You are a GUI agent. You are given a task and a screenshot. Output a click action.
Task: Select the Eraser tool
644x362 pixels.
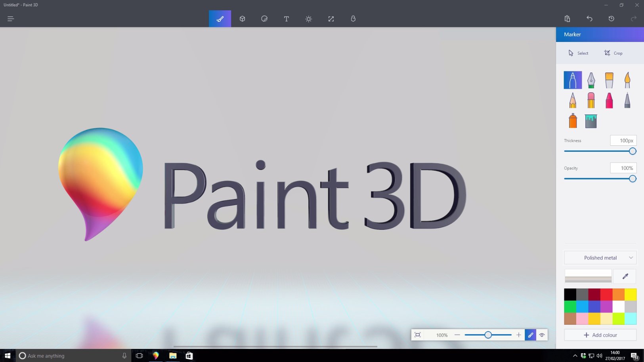pos(591,101)
